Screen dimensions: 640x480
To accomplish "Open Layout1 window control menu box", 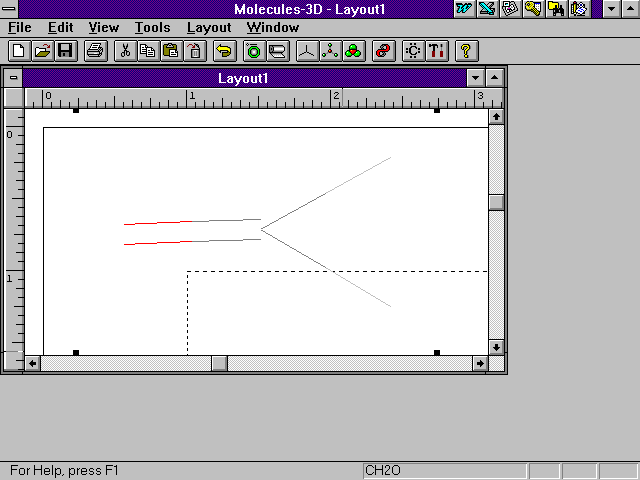I will coord(13,78).
